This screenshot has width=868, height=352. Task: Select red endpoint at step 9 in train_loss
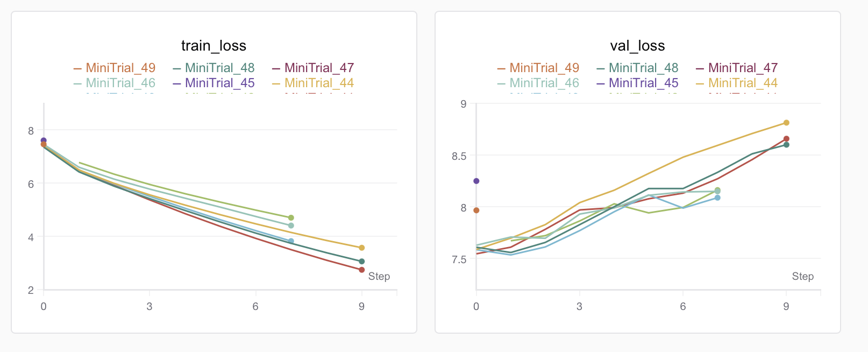coord(361,270)
